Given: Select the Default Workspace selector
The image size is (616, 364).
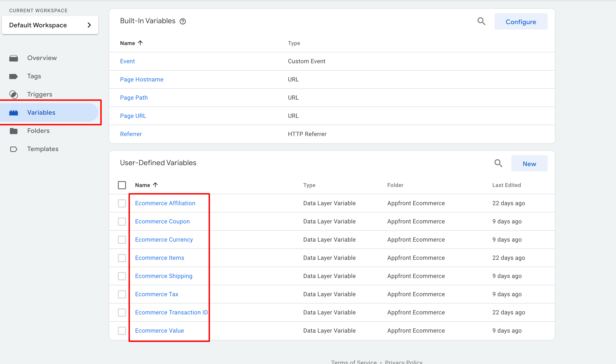Looking at the screenshot, I should pyautogui.click(x=50, y=25).
